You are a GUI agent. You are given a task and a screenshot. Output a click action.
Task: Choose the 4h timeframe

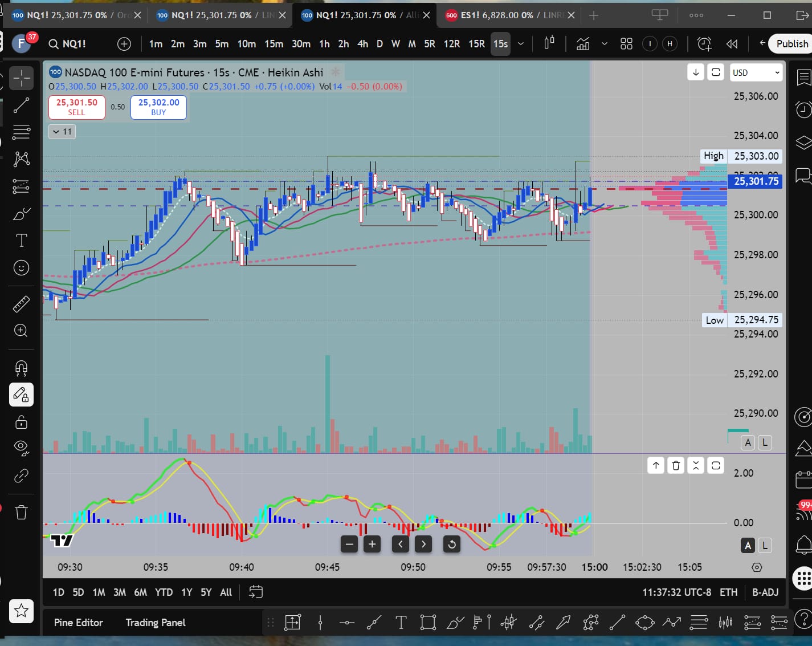(362, 44)
